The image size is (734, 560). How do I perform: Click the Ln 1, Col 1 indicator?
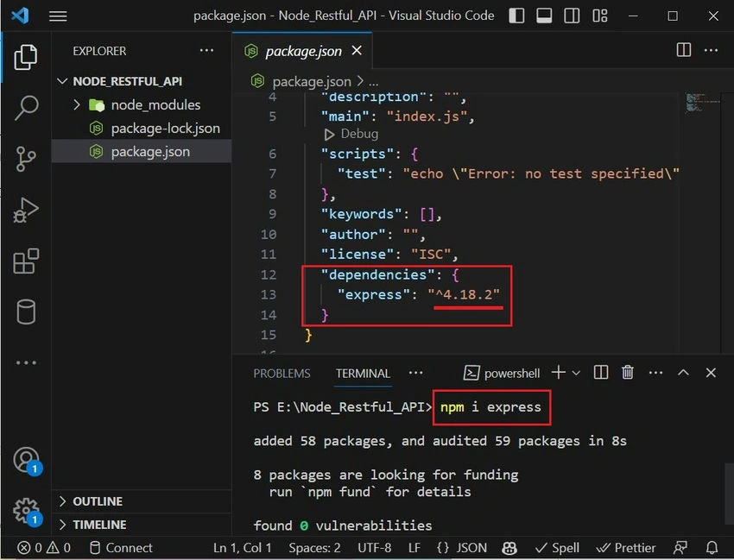click(242, 548)
